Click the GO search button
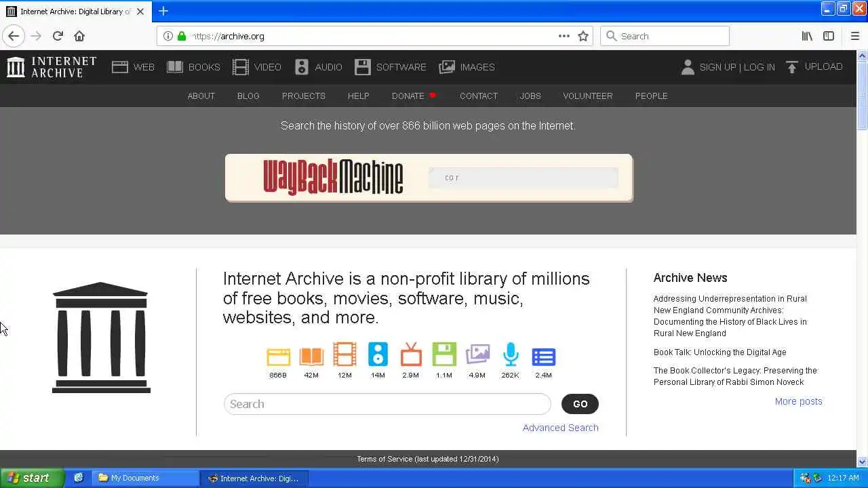 [580, 404]
